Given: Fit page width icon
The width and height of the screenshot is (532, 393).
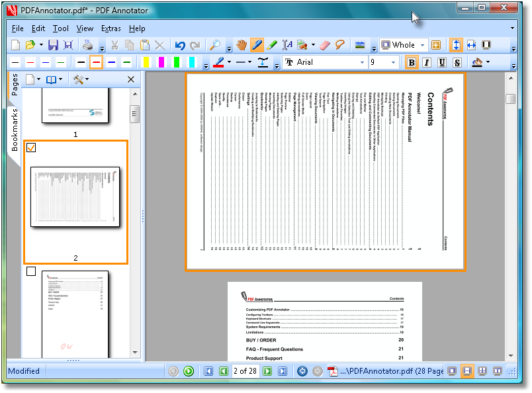Looking at the screenshot, I should coord(471,45).
